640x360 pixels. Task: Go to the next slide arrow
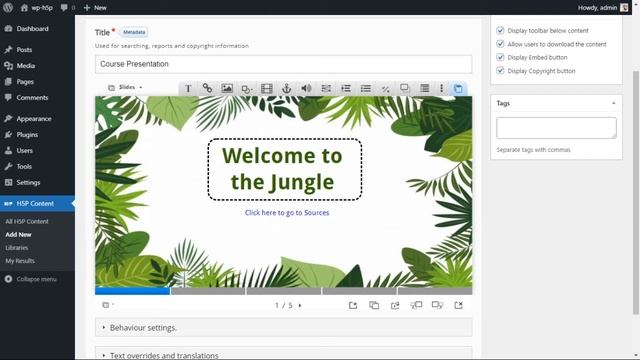tap(300, 305)
